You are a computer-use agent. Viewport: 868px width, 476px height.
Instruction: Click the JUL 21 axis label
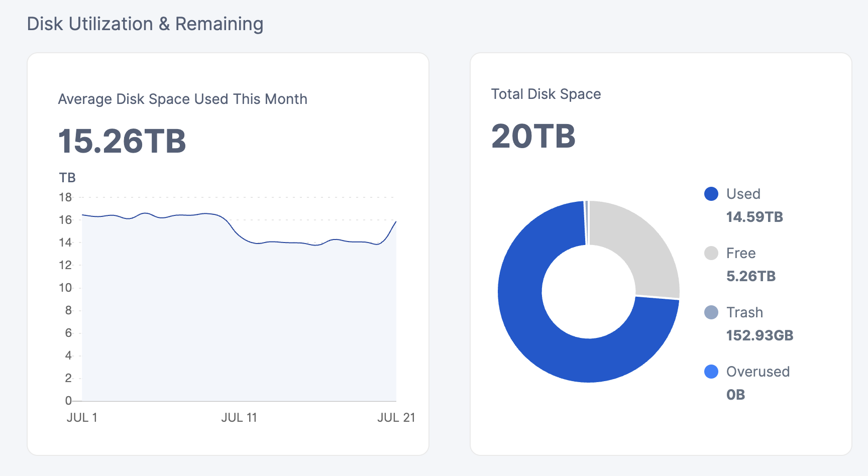(x=396, y=418)
